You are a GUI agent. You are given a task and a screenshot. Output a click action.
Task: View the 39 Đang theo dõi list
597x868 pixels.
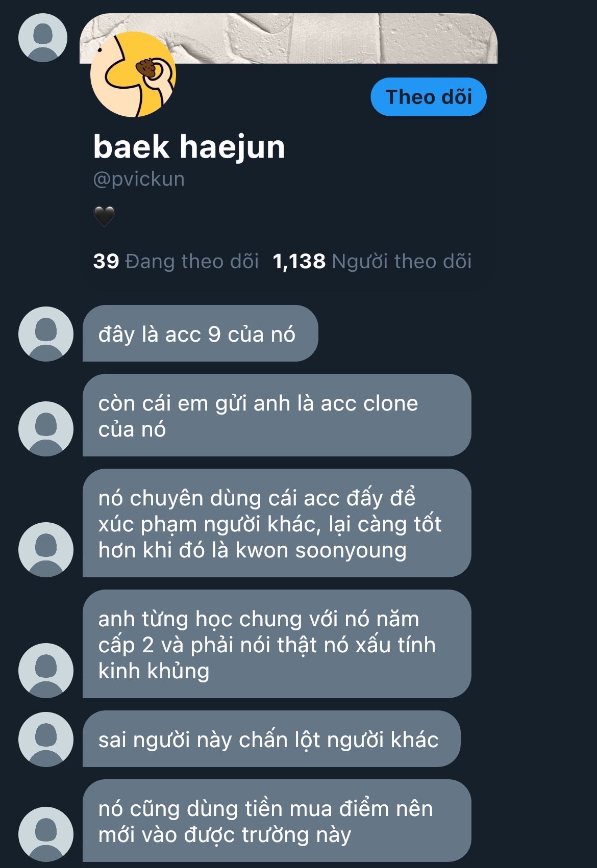tap(176, 261)
